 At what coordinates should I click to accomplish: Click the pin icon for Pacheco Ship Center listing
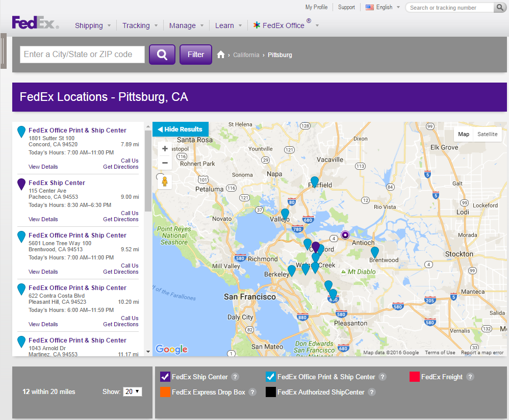tap(21, 184)
